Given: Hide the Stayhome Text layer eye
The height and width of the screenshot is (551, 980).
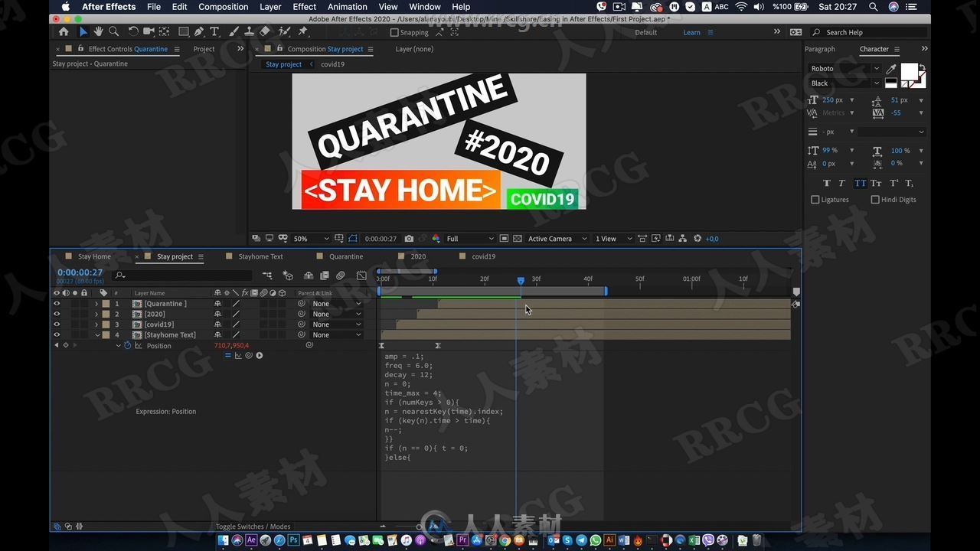Looking at the screenshot, I should click(56, 334).
